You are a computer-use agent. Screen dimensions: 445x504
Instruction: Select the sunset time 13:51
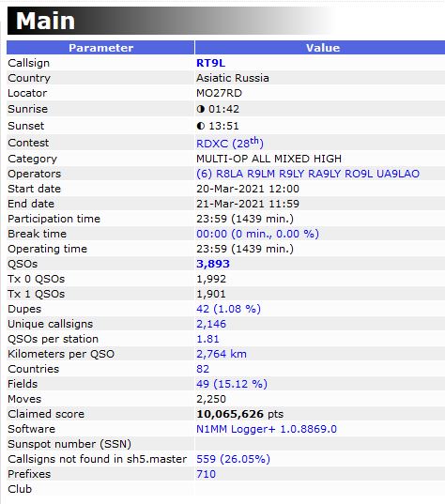coord(223,126)
